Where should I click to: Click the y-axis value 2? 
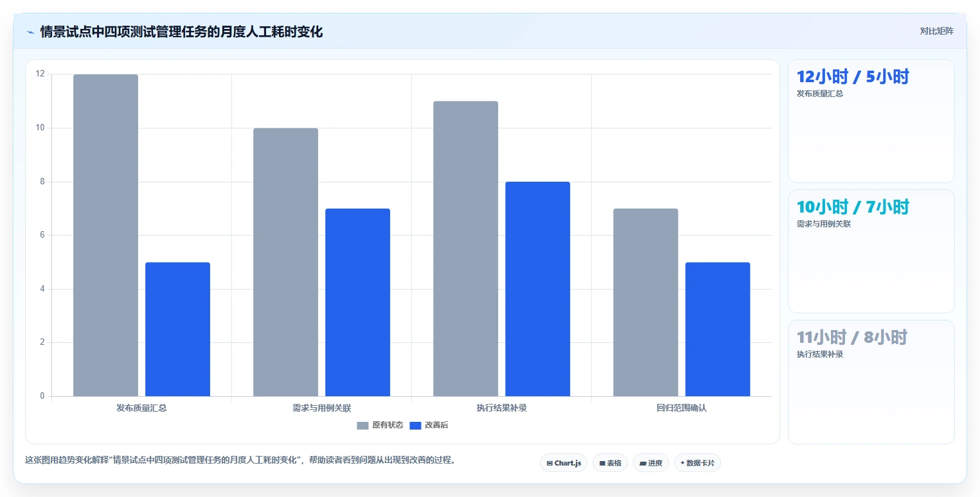point(42,342)
